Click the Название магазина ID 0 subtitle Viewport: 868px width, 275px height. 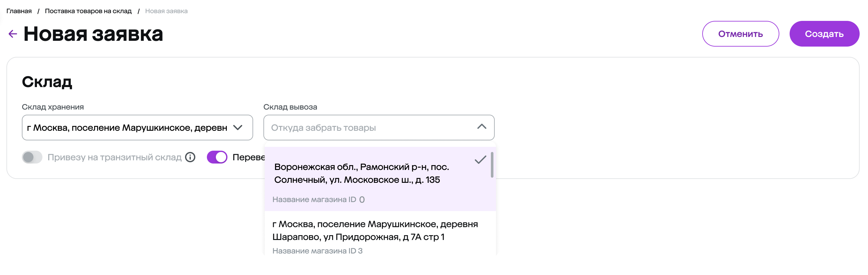[x=318, y=200]
